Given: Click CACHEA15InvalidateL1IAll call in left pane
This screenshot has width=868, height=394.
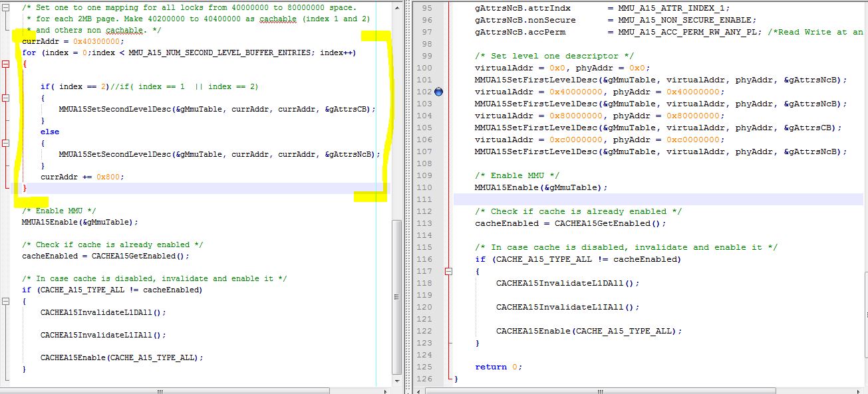Looking at the screenshot, I should [103, 335].
